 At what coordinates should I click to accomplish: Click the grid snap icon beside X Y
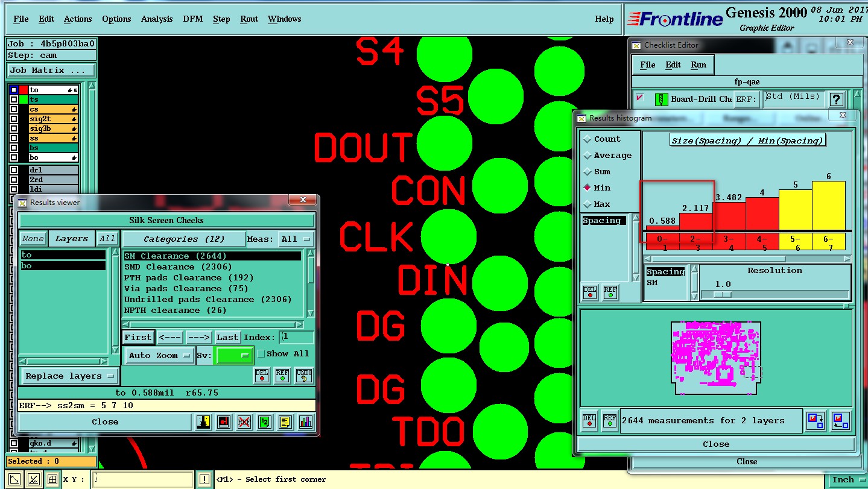pyautogui.click(x=52, y=480)
